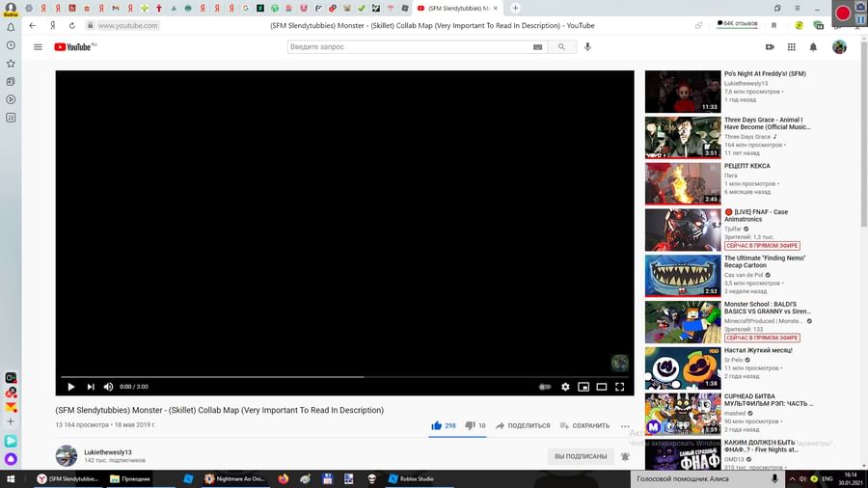This screenshot has height=488, width=868.
Task: Open the account avatar menu
Action: click(839, 47)
